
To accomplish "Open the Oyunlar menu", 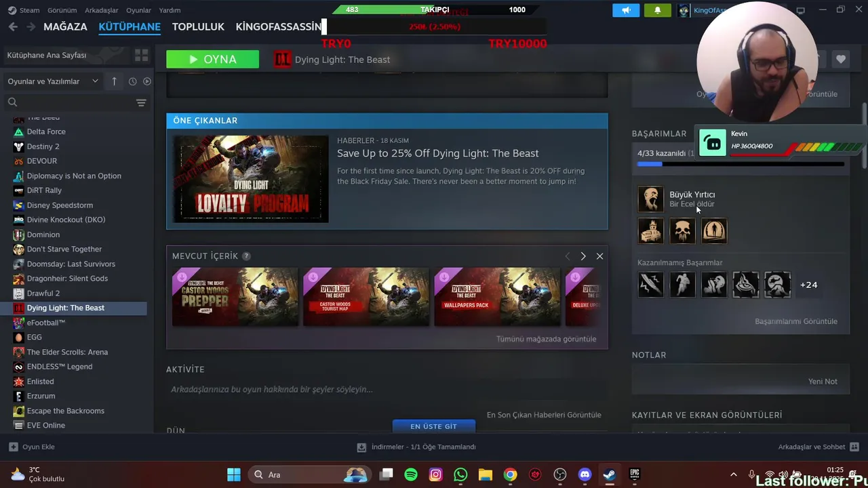I will (138, 10).
